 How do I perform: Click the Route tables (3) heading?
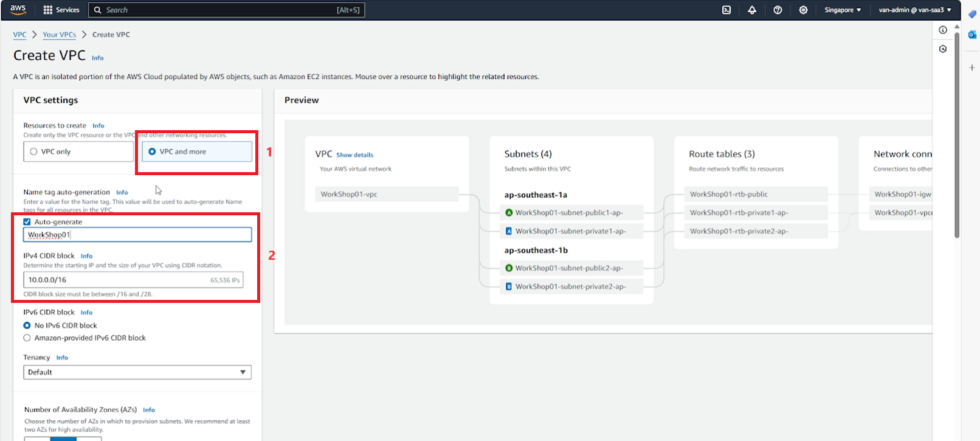point(722,154)
